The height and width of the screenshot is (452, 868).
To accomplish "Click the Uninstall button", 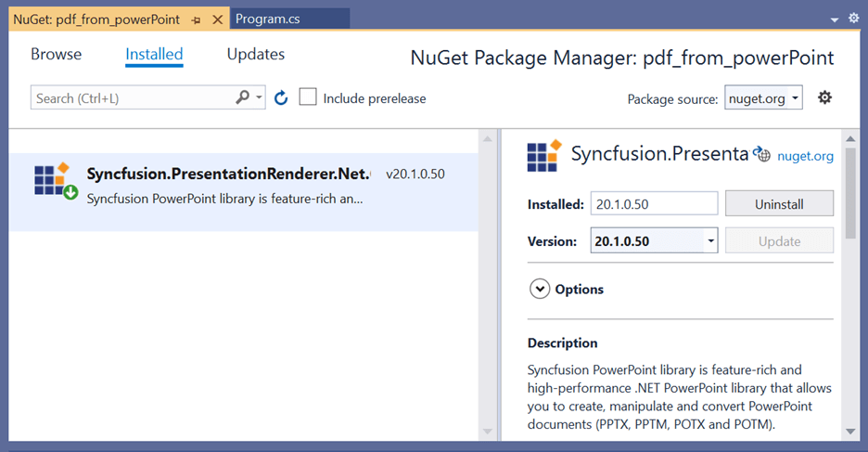I will [779, 203].
